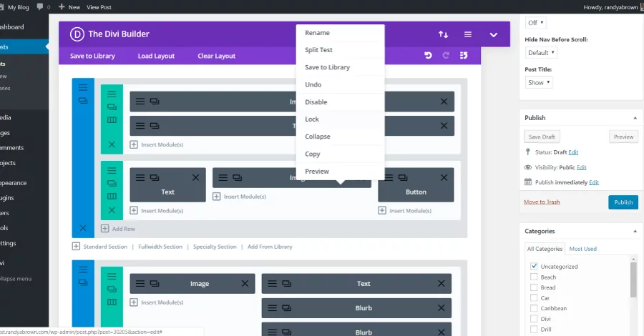The height and width of the screenshot is (336, 644).
Task: Select Preview in context menu
Action: pyautogui.click(x=340, y=171)
